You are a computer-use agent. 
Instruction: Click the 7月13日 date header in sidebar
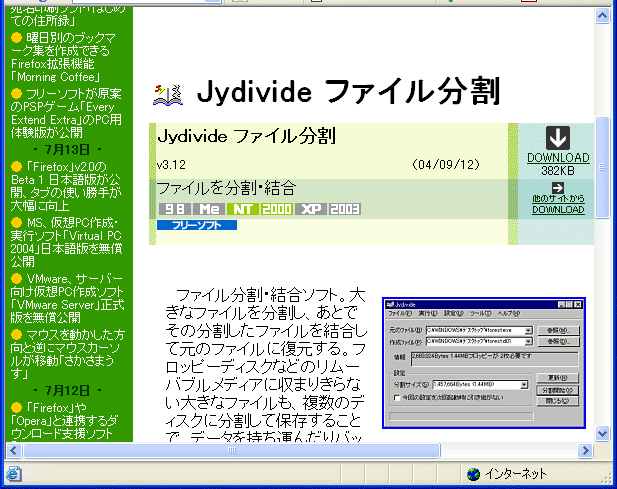[x=67, y=149]
